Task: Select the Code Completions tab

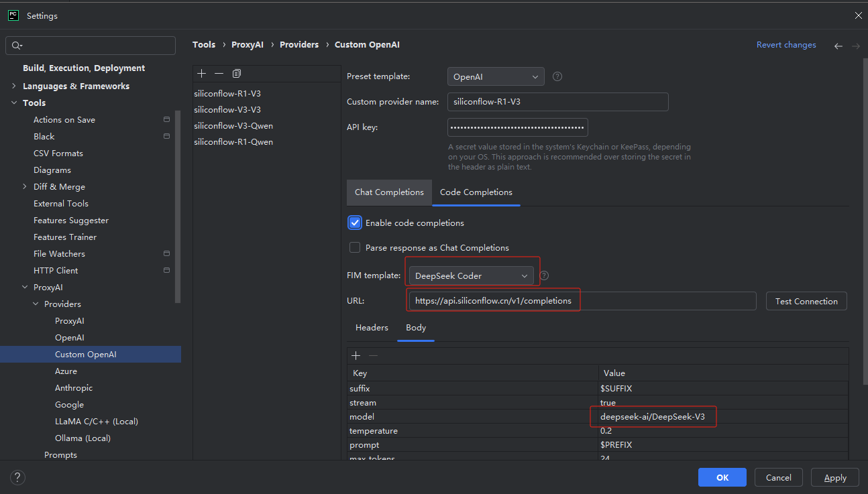Action: [x=476, y=192]
